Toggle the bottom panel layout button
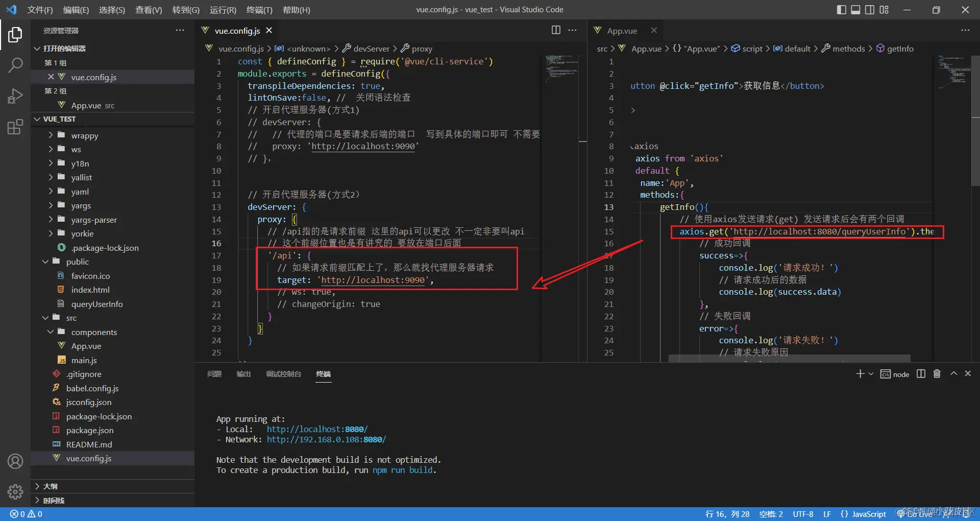The height and width of the screenshot is (521, 980). (855, 10)
